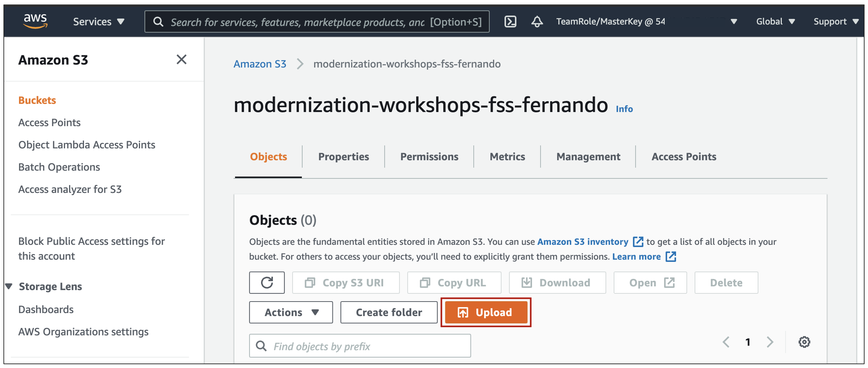This screenshot has width=868, height=368.
Task: Switch to the Permissions tab
Action: click(x=429, y=157)
